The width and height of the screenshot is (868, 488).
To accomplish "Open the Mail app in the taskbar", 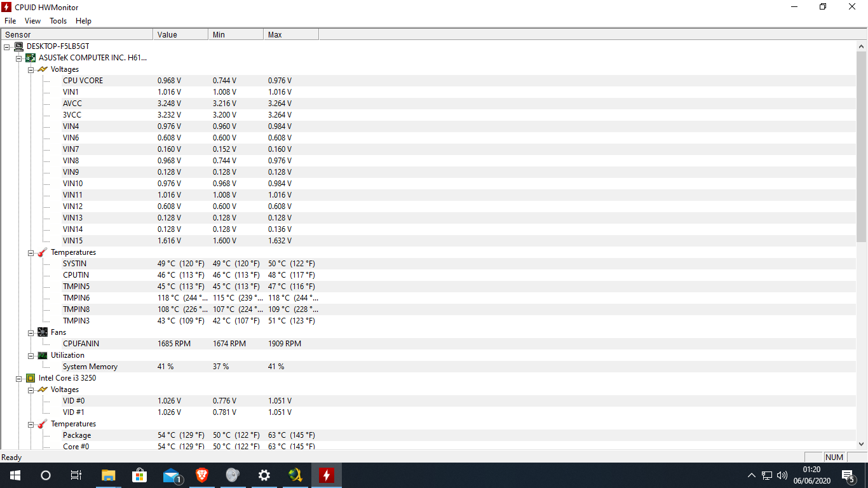I will click(170, 475).
